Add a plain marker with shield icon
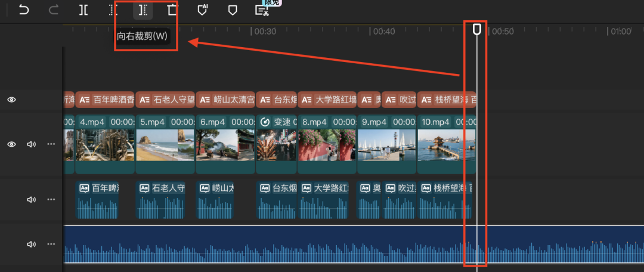Image resolution: width=644 pixels, height=272 pixels. tap(233, 10)
